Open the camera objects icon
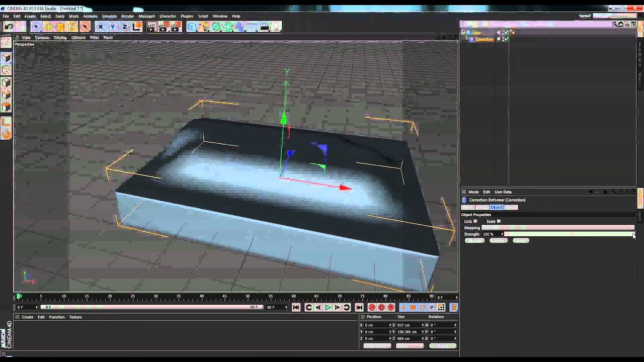Image resolution: width=644 pixels, height=362 pixels. click(x=265, y=27)
